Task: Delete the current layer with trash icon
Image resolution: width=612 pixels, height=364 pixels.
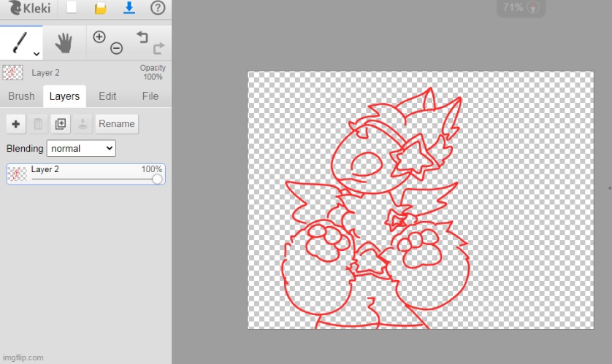Action: click(38, 124)
